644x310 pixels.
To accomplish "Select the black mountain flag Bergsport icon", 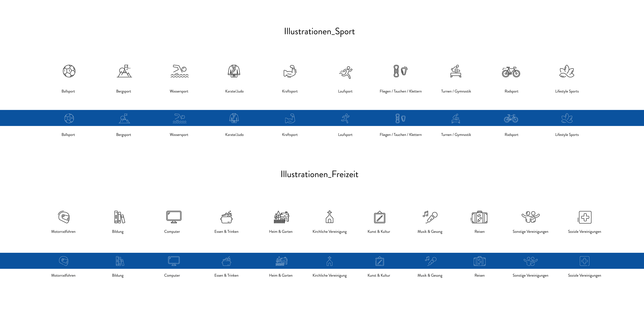I will (x=124, y=71).
